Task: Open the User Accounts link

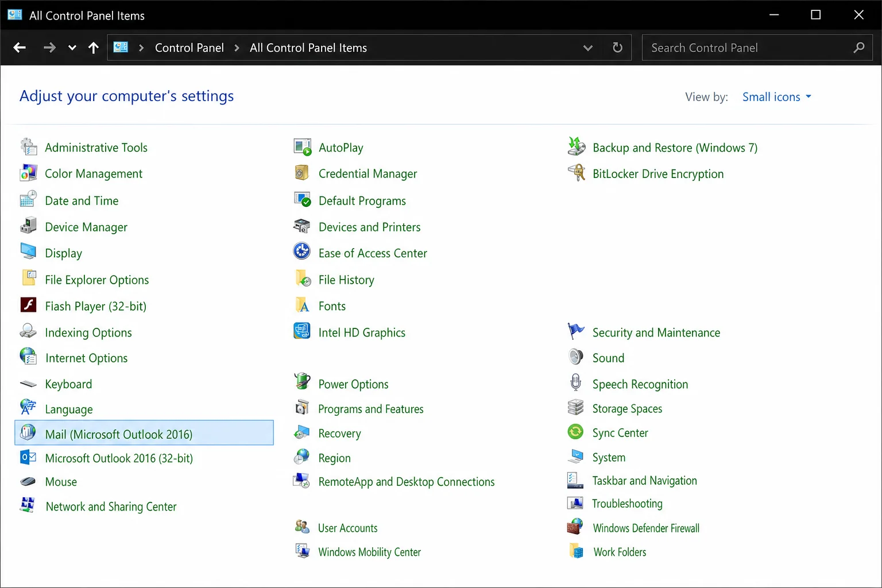Action: click(348, 528)
